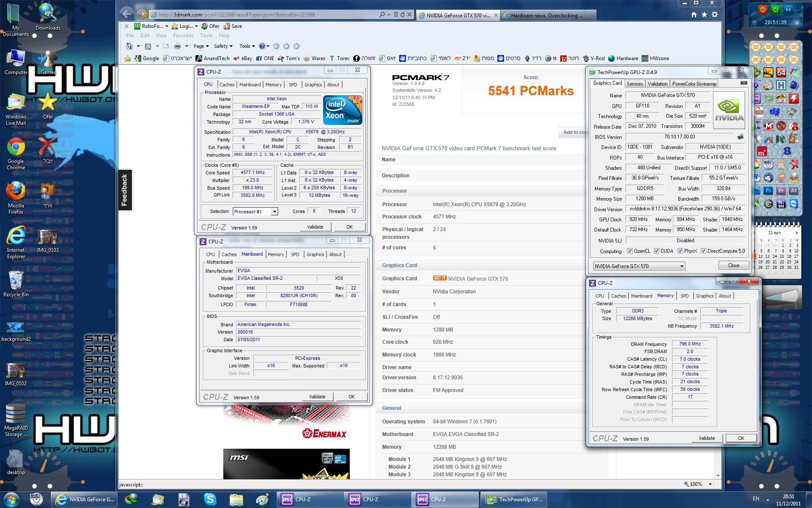
Task: Click the Feedback side tab
Action: [125, 190]
